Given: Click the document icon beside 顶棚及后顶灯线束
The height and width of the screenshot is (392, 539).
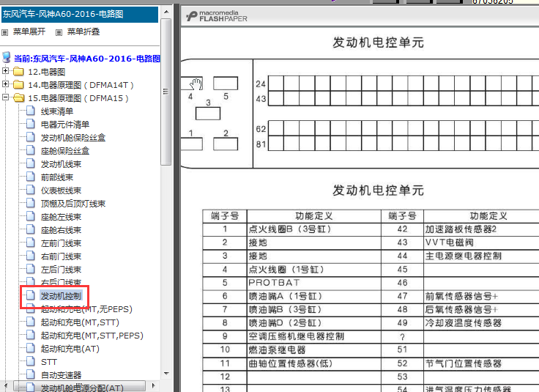Looking at the screenshot, I should (x=31, y=203).
